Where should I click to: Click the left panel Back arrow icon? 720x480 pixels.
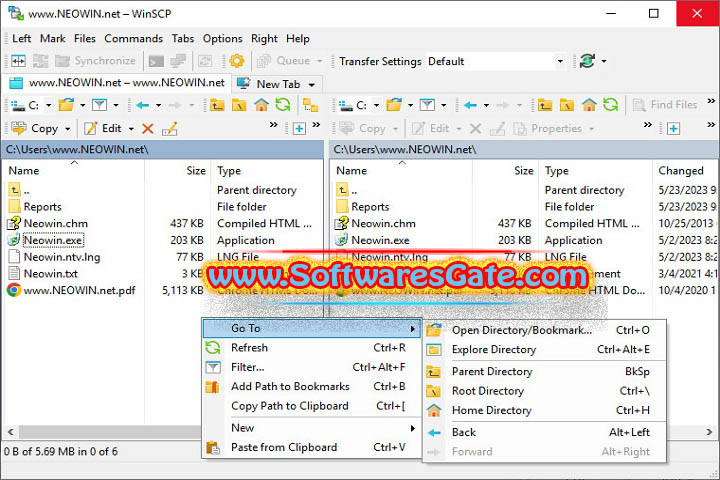coord(142,105)
